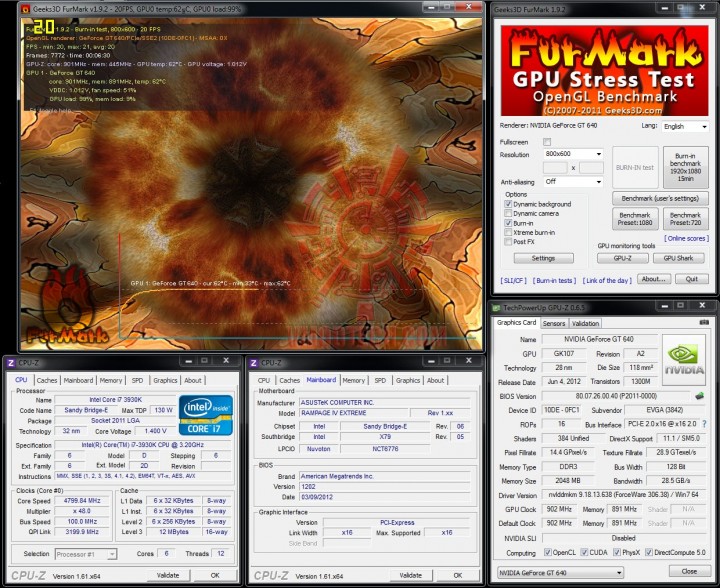This screenshot has height=588, width=720.
Task: Open Memory tab in left CPU-Z window
Action: tap(111, 381)
